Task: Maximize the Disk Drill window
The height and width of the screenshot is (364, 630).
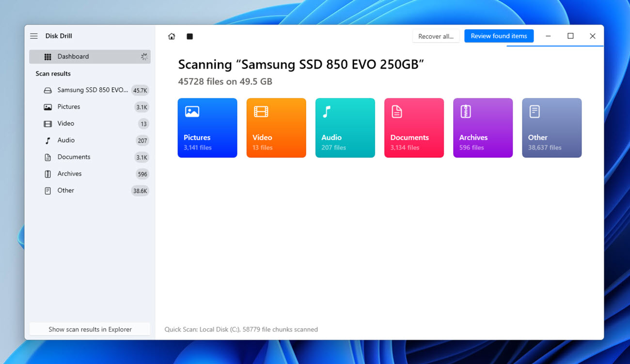Action: click(570, 36)
